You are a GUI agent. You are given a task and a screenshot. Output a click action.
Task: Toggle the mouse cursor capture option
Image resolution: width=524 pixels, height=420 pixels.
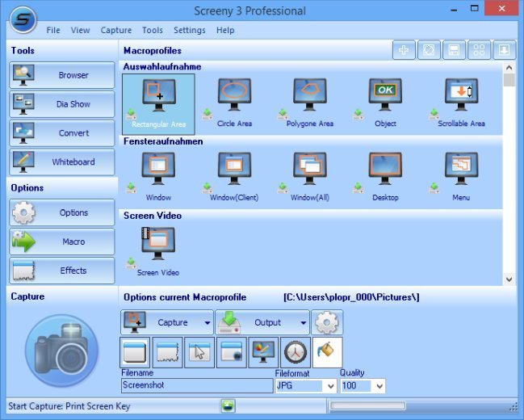tap(199, 352)
